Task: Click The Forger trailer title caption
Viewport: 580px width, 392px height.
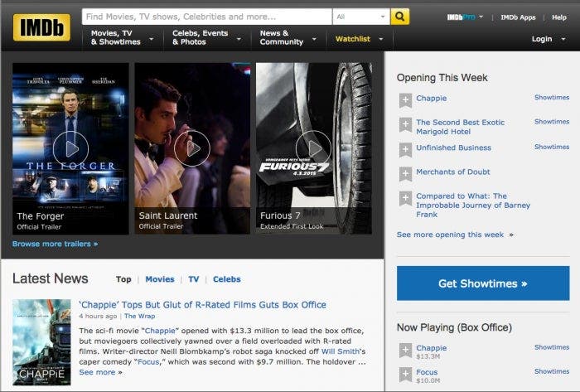Action: 41,216
